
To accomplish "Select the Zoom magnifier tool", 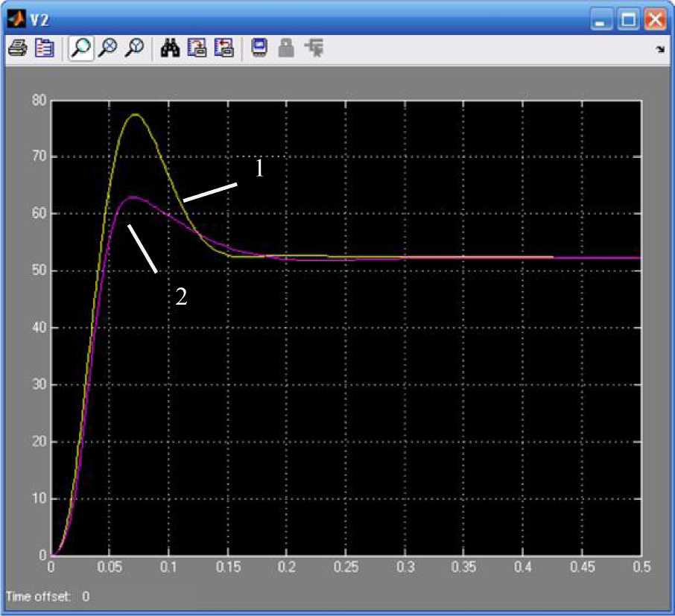I will click(x=81, y=48).
